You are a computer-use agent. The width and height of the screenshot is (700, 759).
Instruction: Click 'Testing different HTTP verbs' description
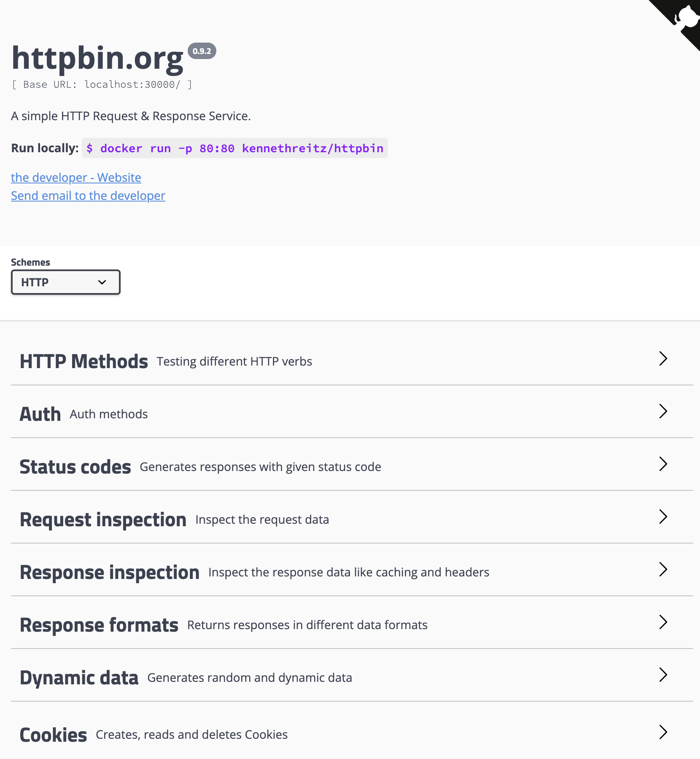(234, 362)
